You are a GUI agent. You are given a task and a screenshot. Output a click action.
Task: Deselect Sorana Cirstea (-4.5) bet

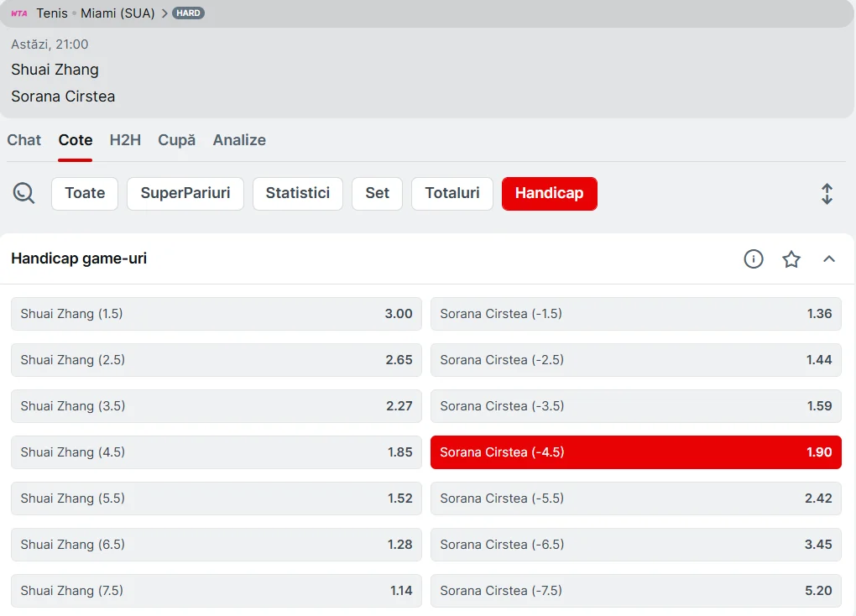(635, 452)
